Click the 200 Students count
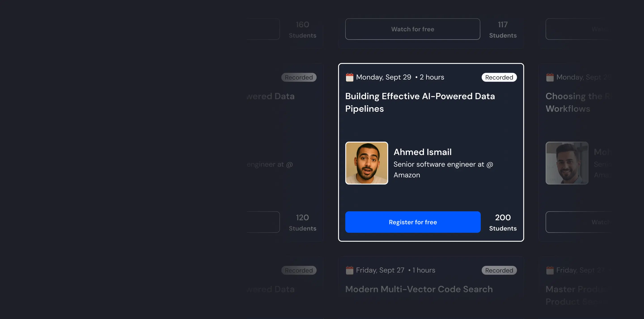The height and width of the screenshot is (319, 644). pyautogui.click(x=503, y=222)
